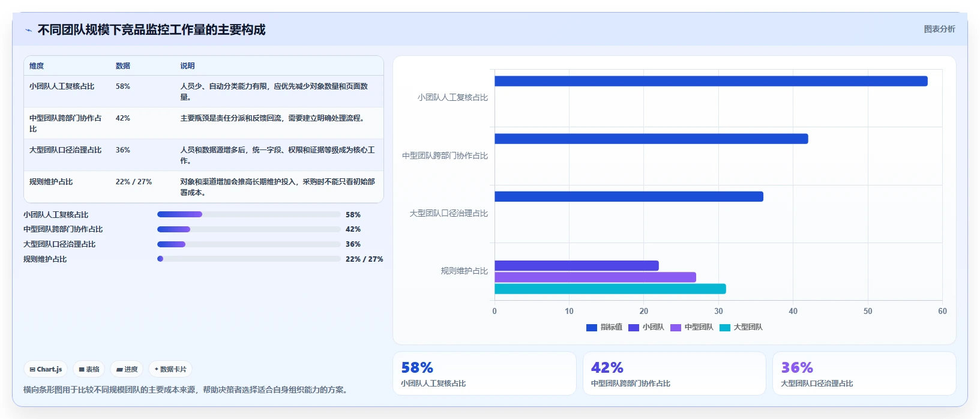This screenshot has height=419, width=980.
Task: Click the x-axis tick label 60
Action: tap(942, 311)
